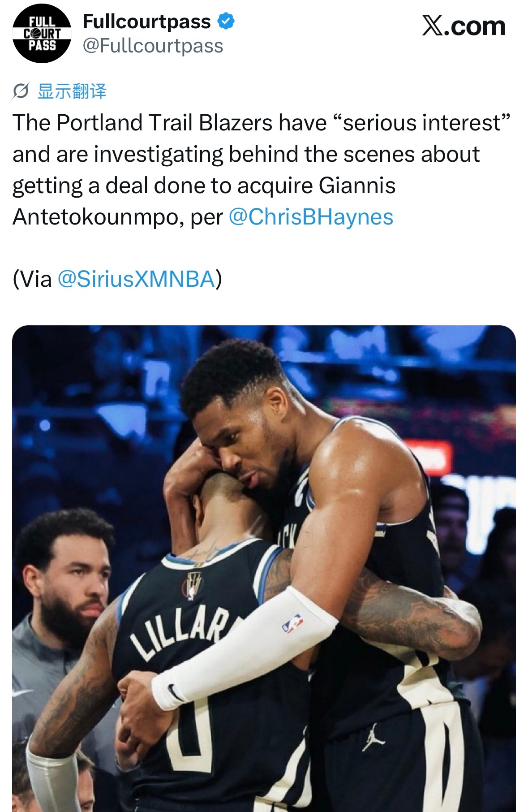Open the Full Court Pass profile avatar

[42, 34]
